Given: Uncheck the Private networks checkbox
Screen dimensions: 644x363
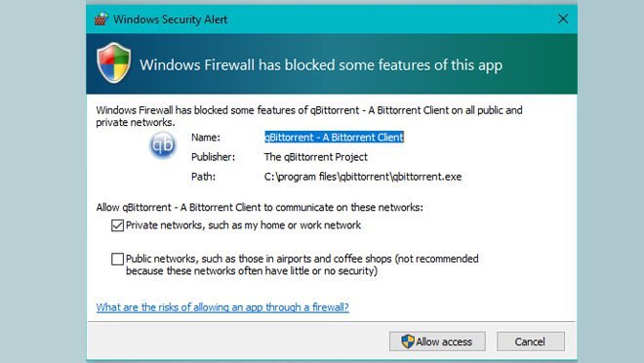Looking at the screenshot, I should click(x=117, y=225).
